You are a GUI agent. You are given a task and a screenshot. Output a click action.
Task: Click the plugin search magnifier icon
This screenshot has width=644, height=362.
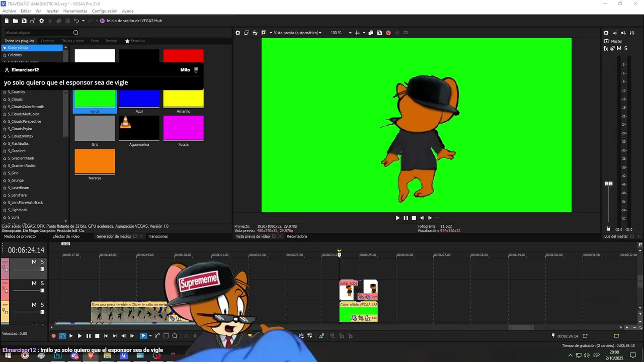click(x=76, y=33)
